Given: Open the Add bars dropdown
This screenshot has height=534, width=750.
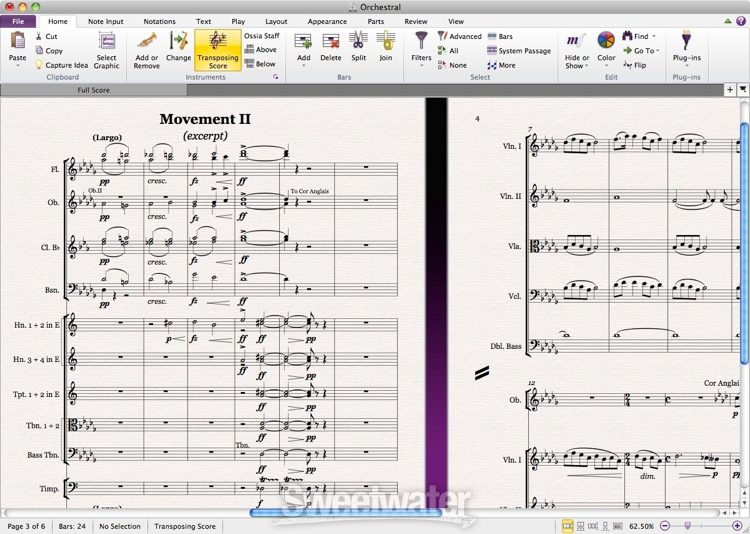Looking at the screenshot, I should click(304, 66).
